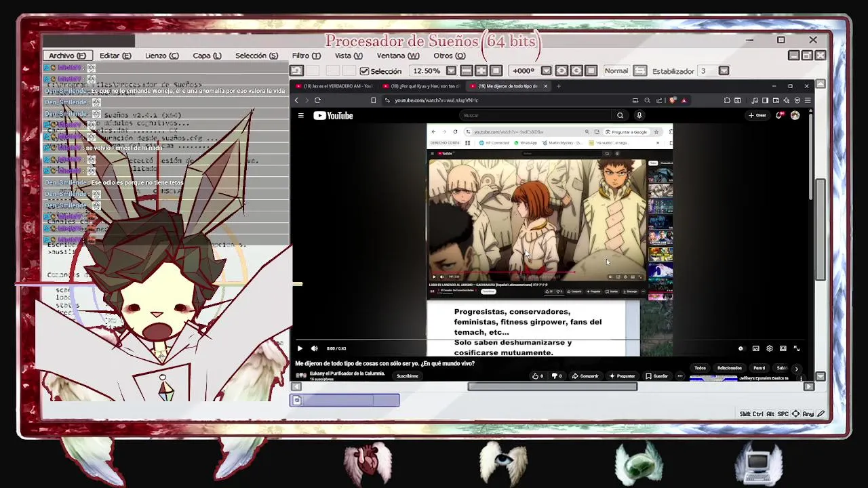Reload the browser page
868x488 pixels.
(x=317, y=100)
